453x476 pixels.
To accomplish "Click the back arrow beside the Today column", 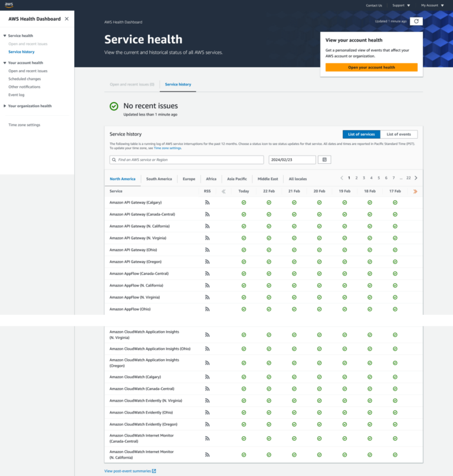I will 225,191.
